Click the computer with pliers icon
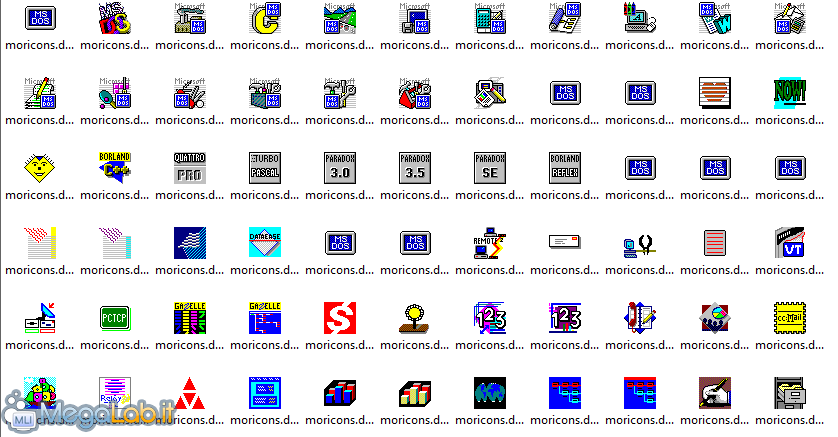Screen dimensions: 838x437 pos(640,245)
